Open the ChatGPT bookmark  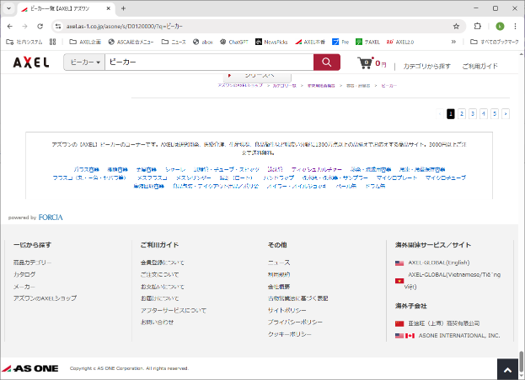pyautogui.click(x=234, y=42)
